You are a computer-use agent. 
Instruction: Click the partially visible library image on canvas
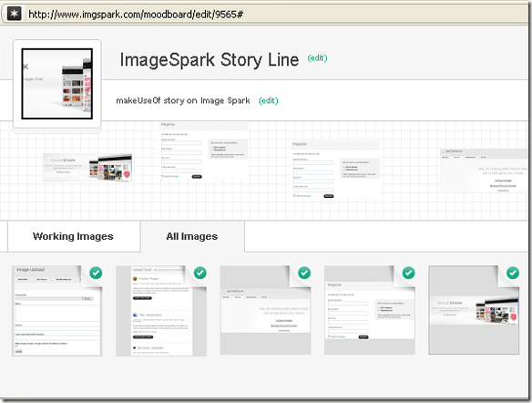(485, 170)
